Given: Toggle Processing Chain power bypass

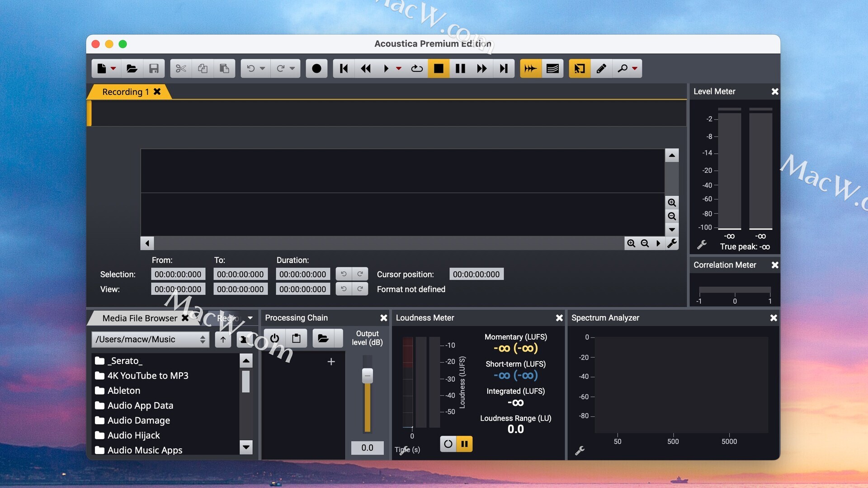Looking at the screenshot, I should click(274, 338).
